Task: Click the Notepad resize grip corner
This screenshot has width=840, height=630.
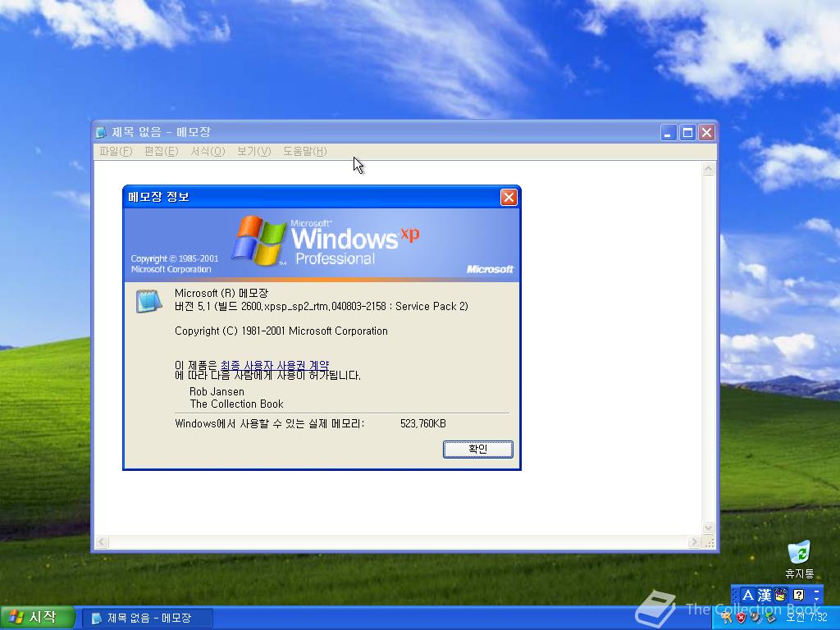Action: point(710,543)
